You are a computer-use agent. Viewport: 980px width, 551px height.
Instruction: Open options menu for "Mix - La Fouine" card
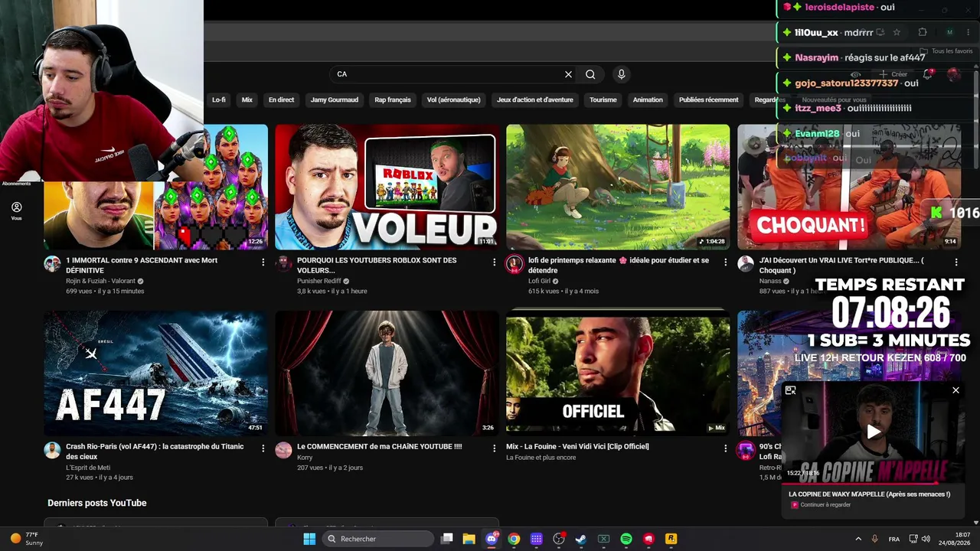725,448
